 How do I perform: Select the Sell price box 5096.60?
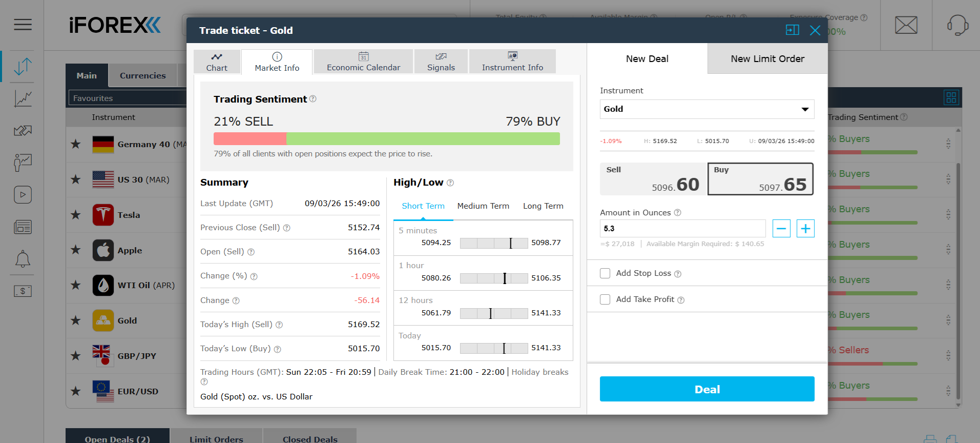point(653,179)
